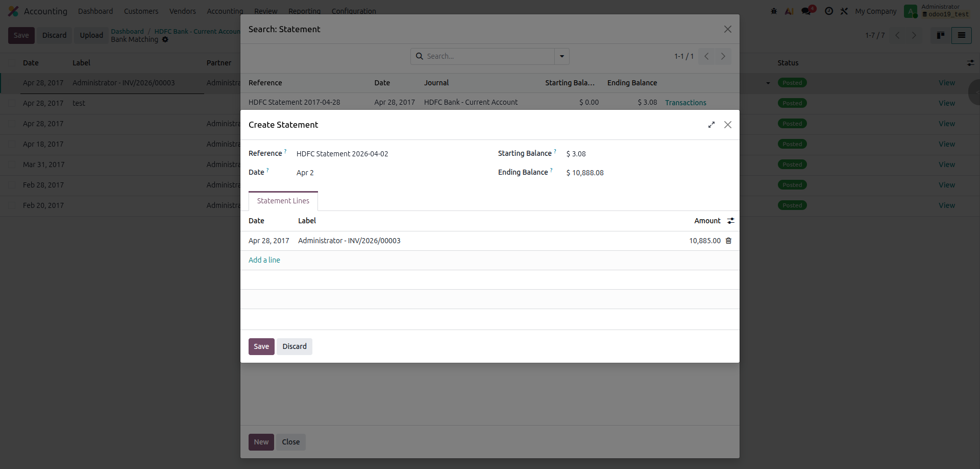The height and width of the screenshot is (469, 980).
Task: Click the background toolbar Save button
Action: (x=21, y=35)
